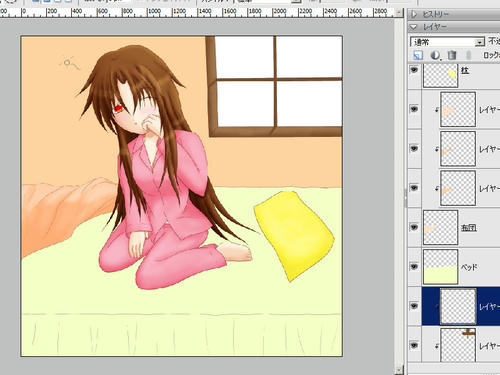Select the ベッド layer thumbnail
The width and height of the screenshot is (500, 375).
tap(440, 267)
